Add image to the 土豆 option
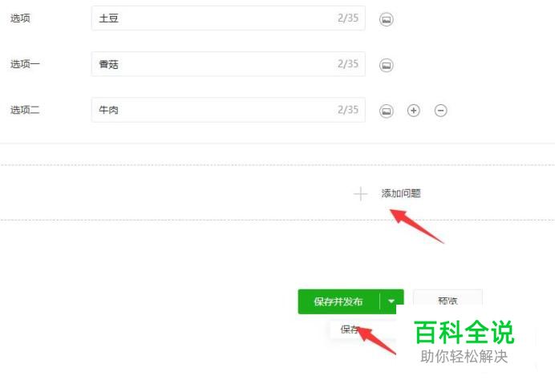Screen dimensions: 555x392 386,19
